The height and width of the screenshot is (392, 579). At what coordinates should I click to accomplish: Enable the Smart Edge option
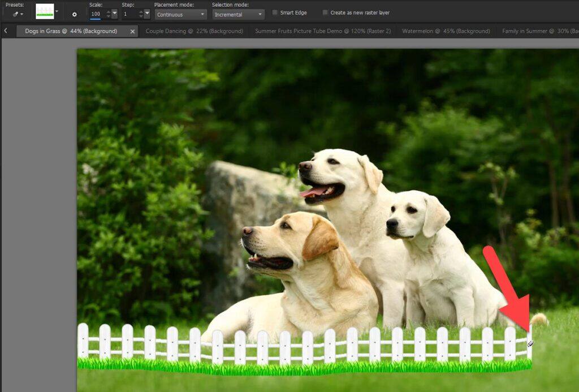275,12
